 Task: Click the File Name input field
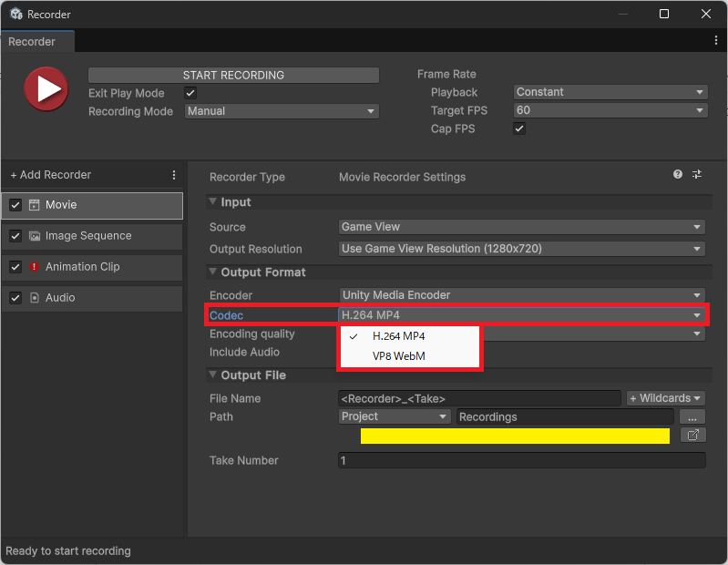tap(479, 398)
